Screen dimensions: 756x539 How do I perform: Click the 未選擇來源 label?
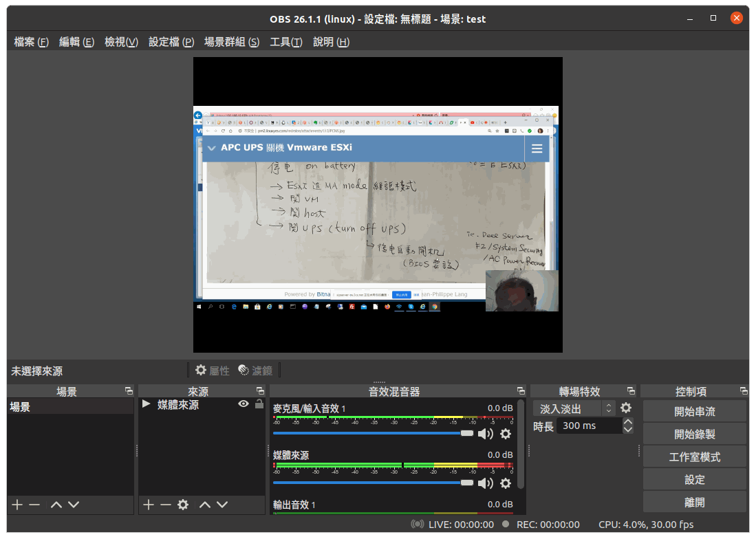37,371
